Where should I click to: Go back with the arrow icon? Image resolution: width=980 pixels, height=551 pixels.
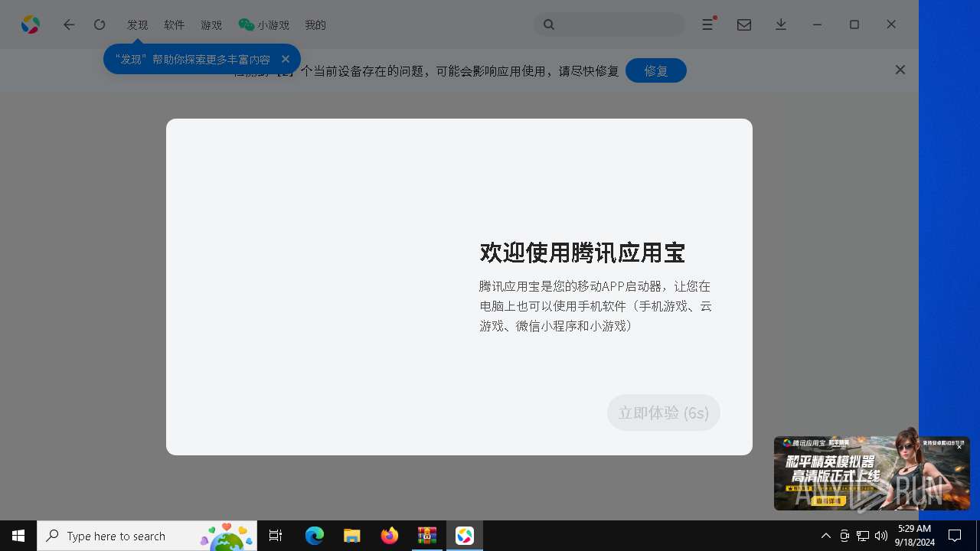pyautogui.click(x=69, y=24)
